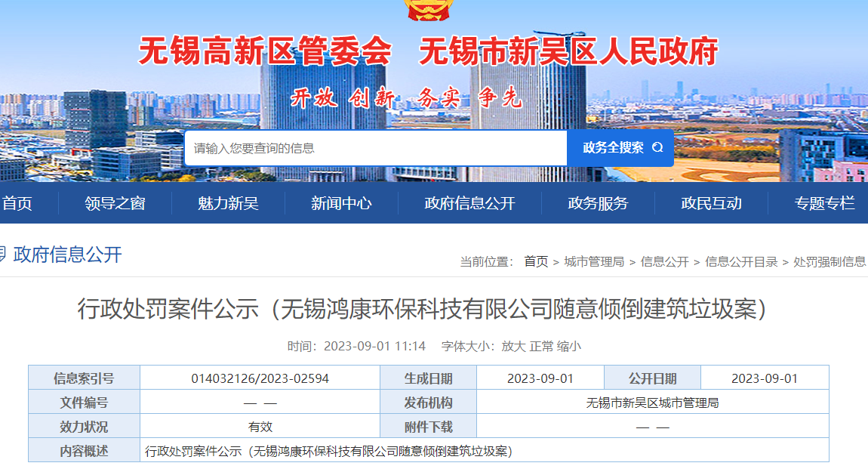Open the 首页 navigation menu item

click(17, 203)
